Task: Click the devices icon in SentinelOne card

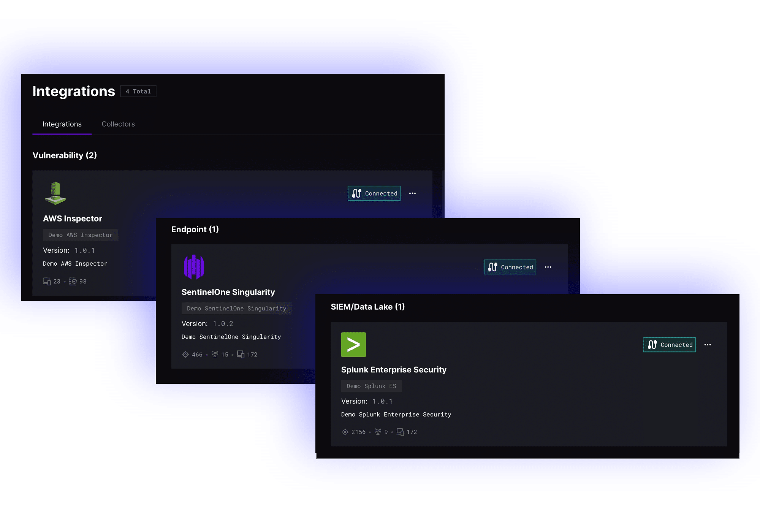Action: tap(241, 355)
